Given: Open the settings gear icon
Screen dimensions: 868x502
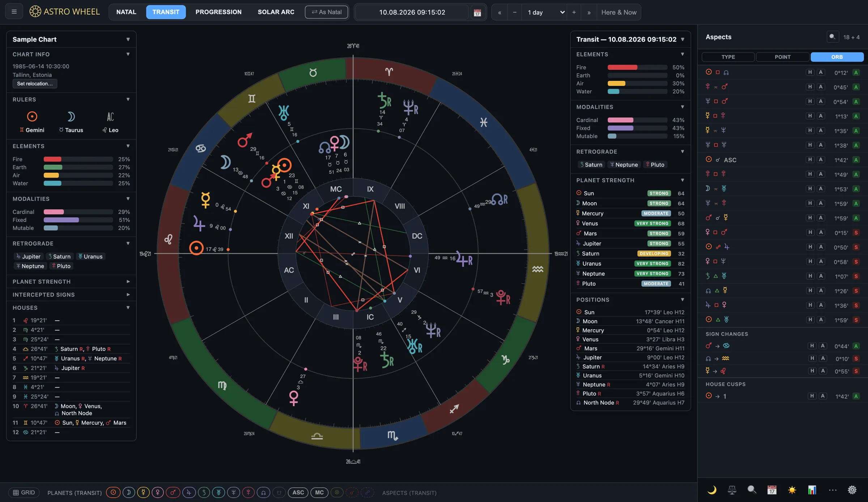Looking at the screenshot, I should (852, 490).
